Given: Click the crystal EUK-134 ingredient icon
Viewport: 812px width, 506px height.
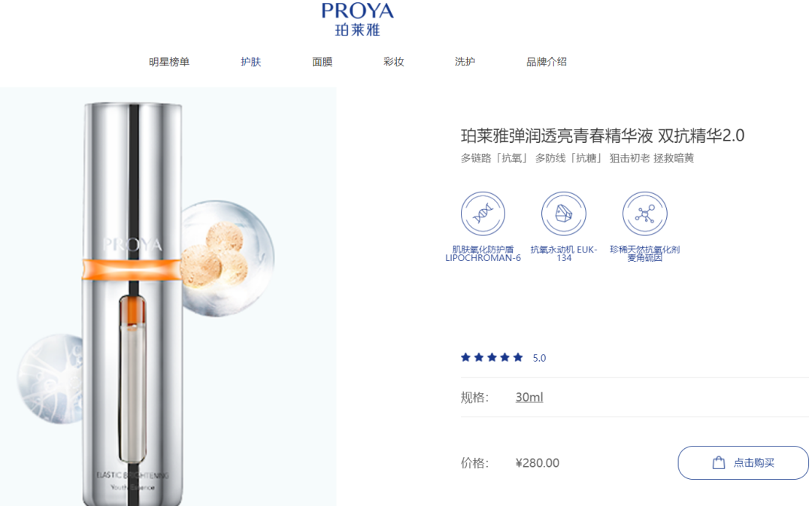Looking at the screenshot, I should pos(563,214).
